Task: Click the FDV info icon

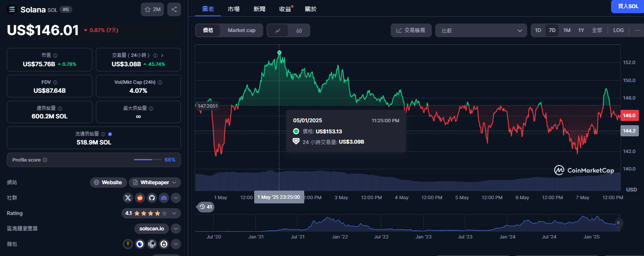Action: click(x=55, y=82)
